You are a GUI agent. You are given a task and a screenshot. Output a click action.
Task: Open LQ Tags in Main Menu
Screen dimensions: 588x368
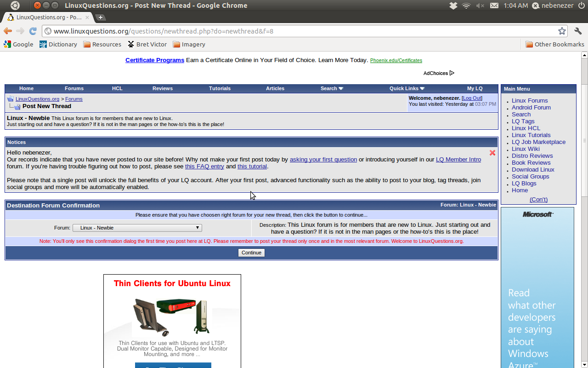tap(523, 121)
